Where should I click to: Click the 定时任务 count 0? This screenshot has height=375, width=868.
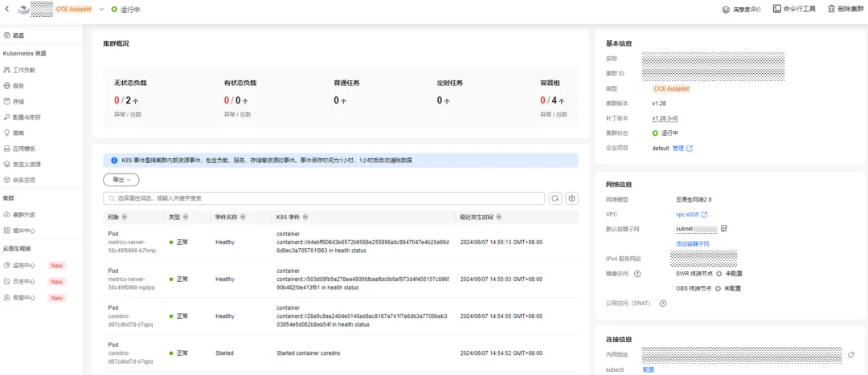[x=443, y=100]
